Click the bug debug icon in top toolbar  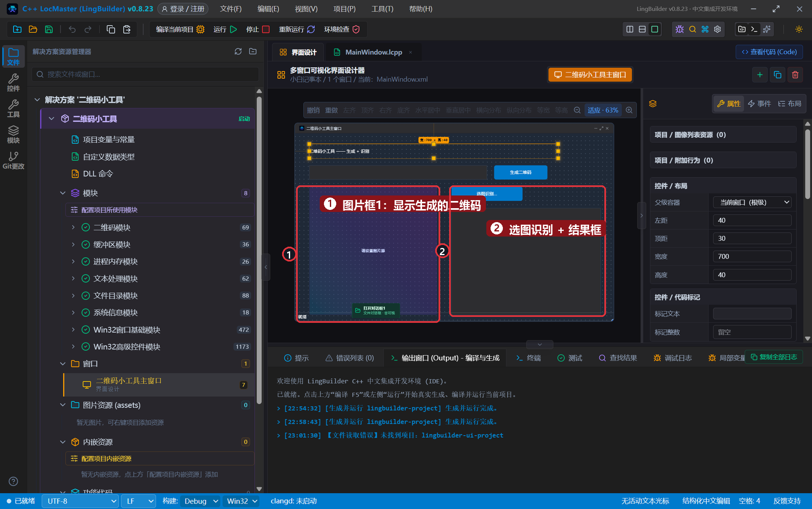pyautogui.click(x=680, y=29)
